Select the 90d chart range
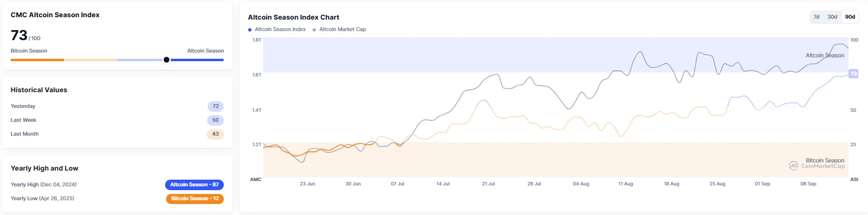Screen dimensions: 868x215 point(850,17)
